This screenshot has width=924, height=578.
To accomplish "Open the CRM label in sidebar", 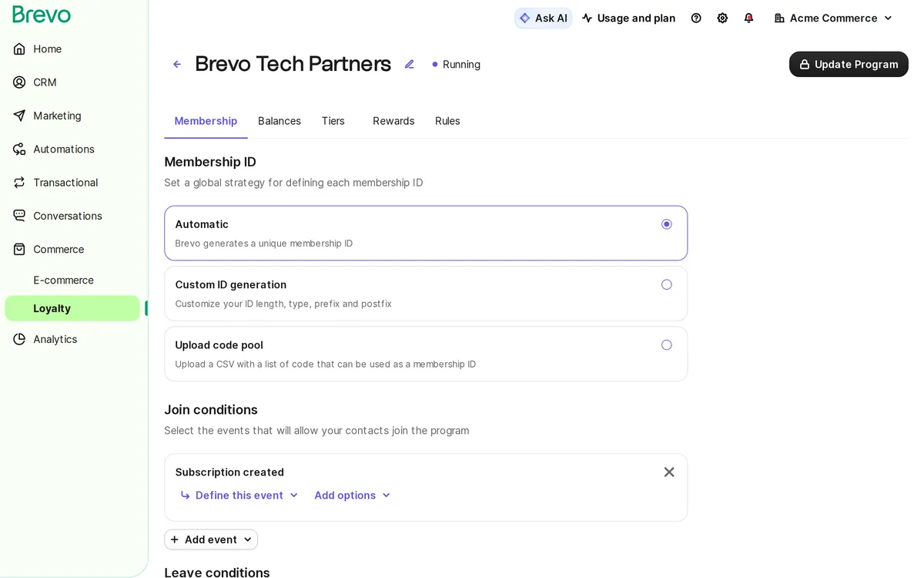I will coord(45,82).
